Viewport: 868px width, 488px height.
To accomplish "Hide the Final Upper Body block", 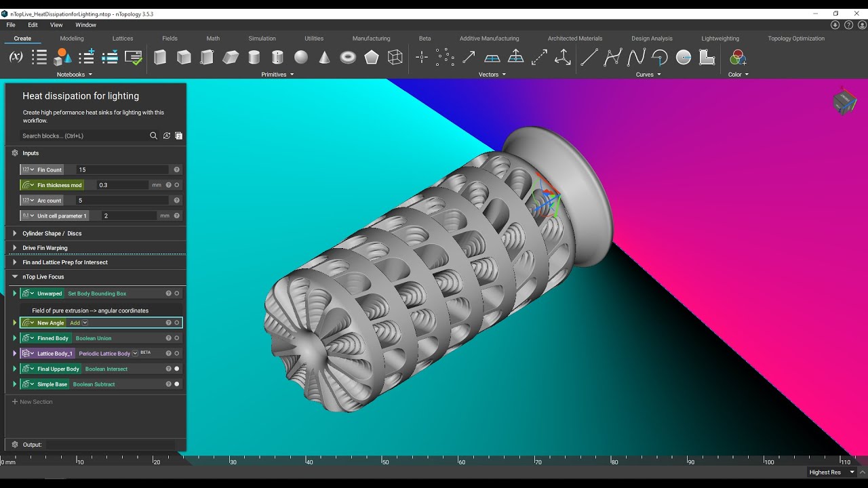I will click(177, 369).
